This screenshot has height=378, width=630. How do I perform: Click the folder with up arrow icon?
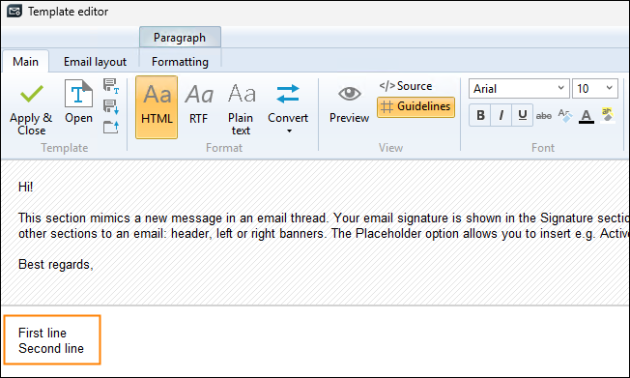coord(111,127)
